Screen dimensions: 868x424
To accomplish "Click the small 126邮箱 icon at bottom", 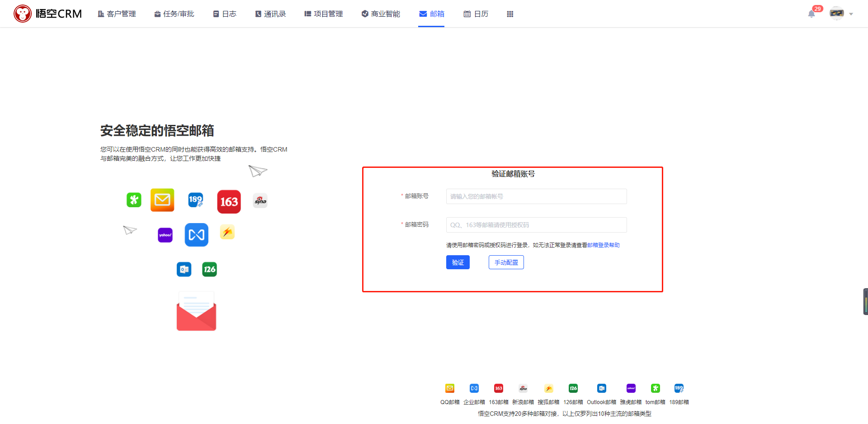I will coord(573,388).
